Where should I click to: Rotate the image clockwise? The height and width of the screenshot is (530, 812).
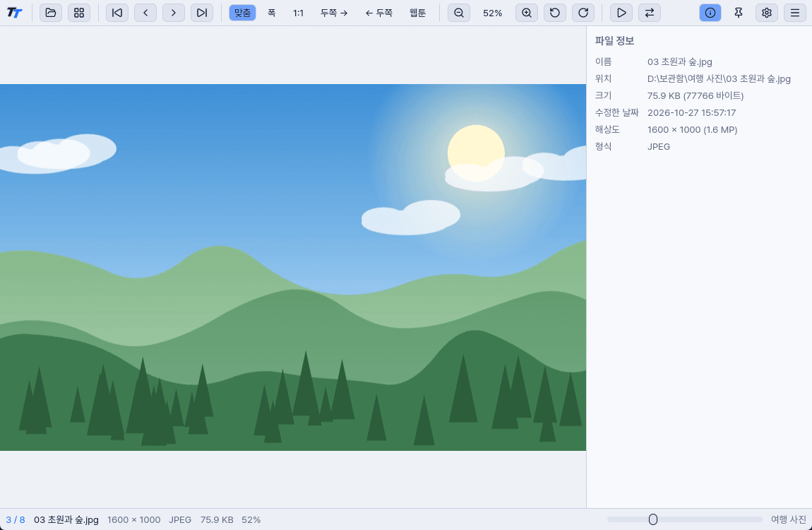583,13
